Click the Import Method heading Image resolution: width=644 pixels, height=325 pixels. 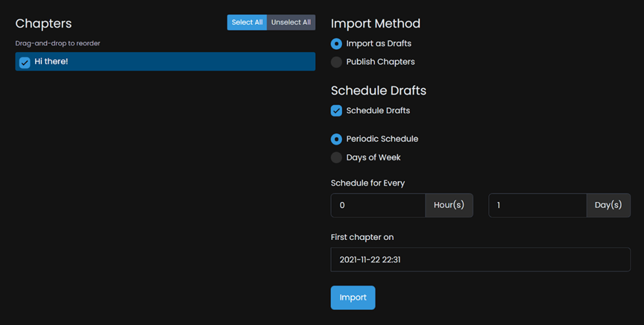pyautogui.click(x=375, y=23)
